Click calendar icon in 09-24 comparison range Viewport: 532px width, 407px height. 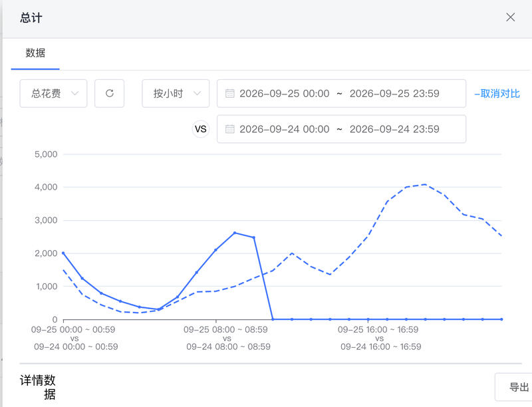[229, 129]
